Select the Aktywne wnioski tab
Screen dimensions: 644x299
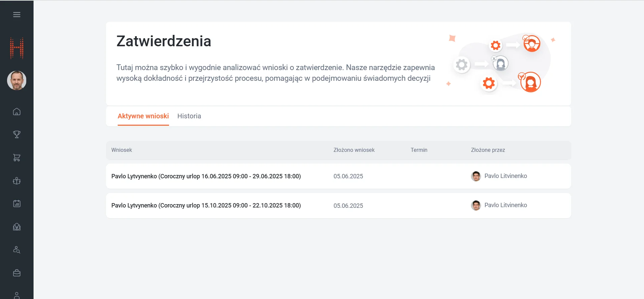click(143, 116)
